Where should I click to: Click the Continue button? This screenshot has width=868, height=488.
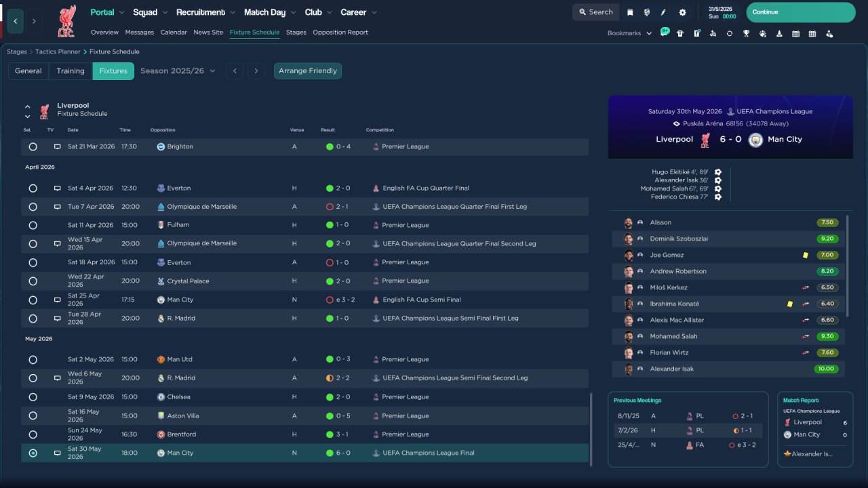coord(801,12)
